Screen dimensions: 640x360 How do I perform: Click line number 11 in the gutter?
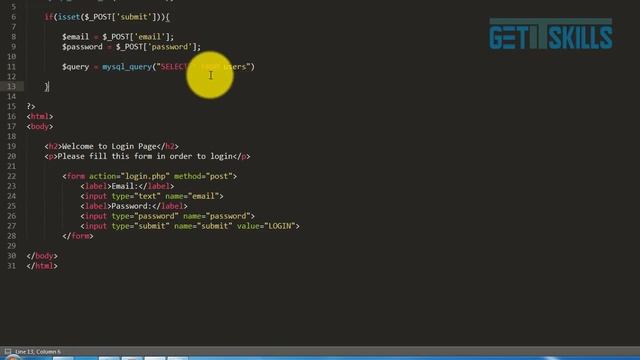point(11,67)
